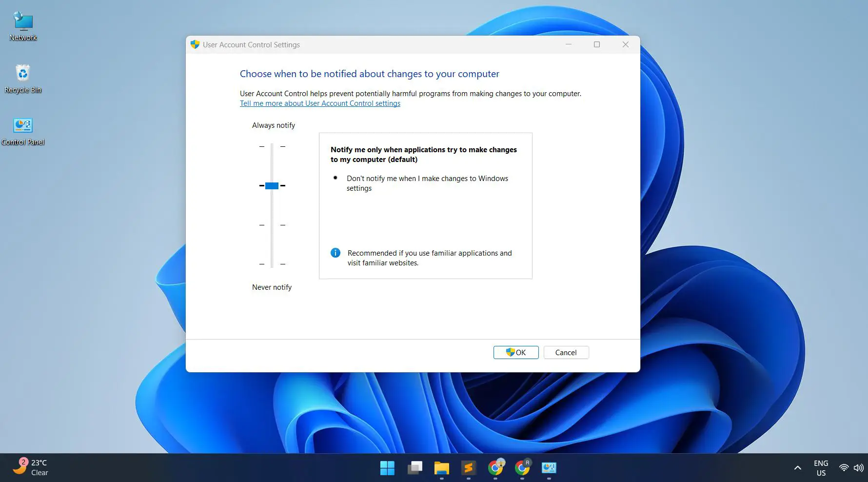
Task: Click OK to apply UAC settings
Action: pos(515,352)
